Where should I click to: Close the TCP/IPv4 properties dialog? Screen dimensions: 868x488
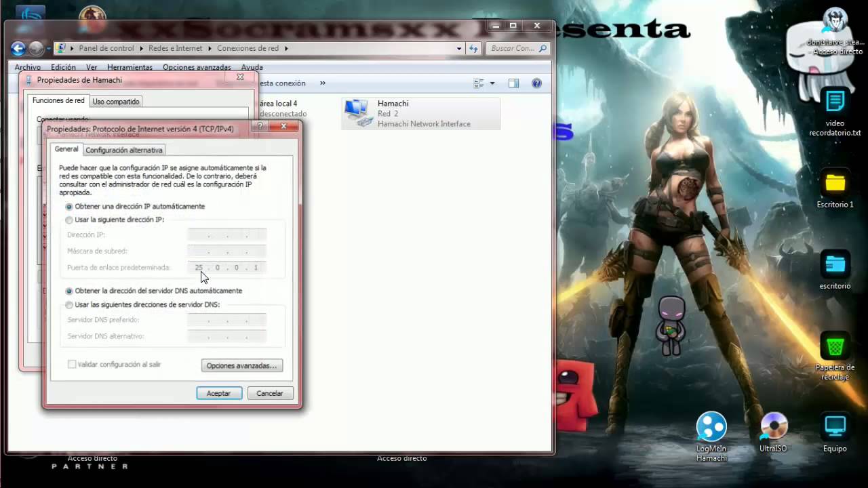(x=284, y=126)
